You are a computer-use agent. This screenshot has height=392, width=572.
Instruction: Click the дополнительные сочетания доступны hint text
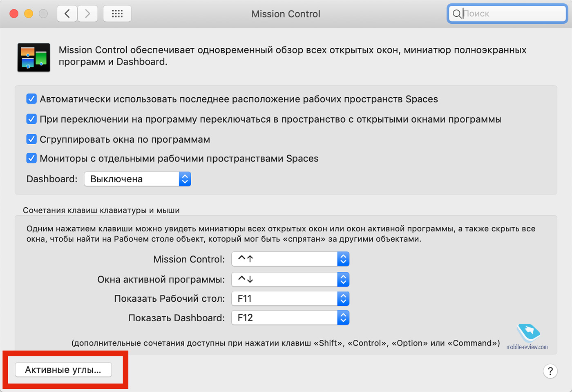[x=286, y=343]
